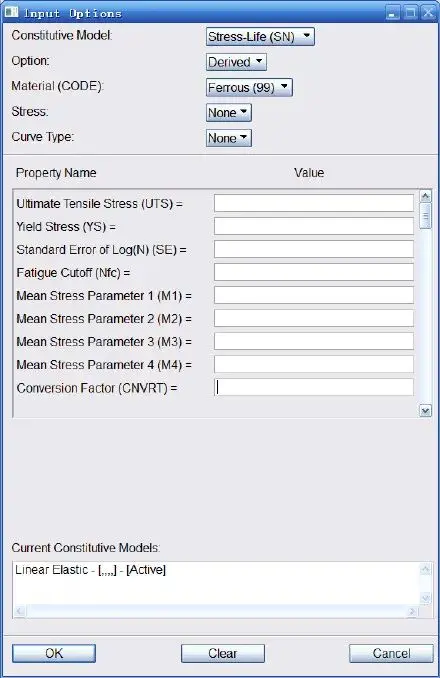Select Mean Stress Parameter 1 field
Screen dimensions: 440x678
coord(314,295)
